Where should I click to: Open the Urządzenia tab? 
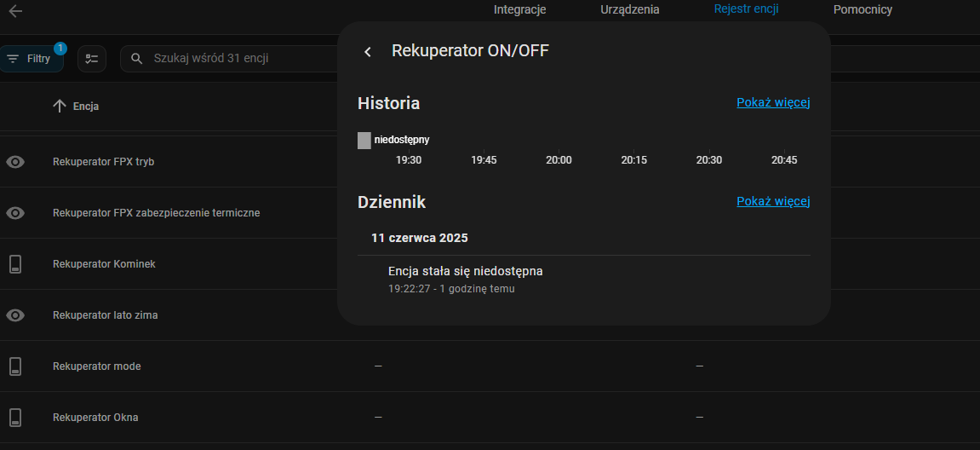[629, 10]
